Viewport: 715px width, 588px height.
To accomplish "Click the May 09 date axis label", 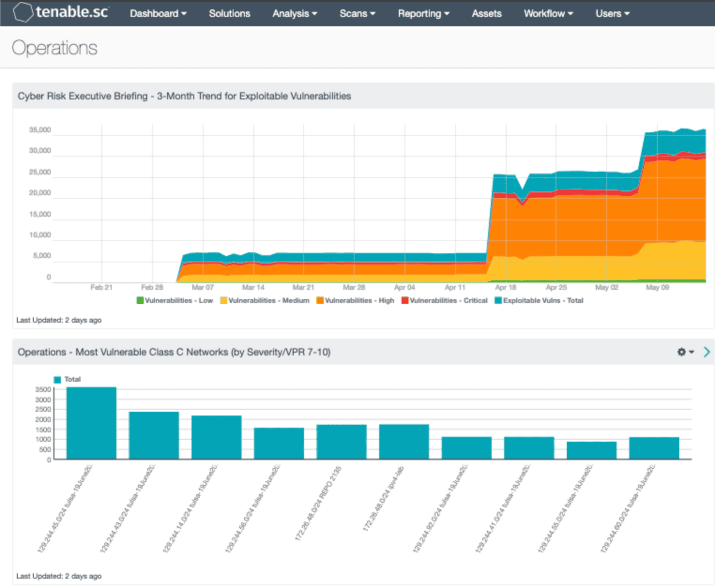I will (657, 287).
